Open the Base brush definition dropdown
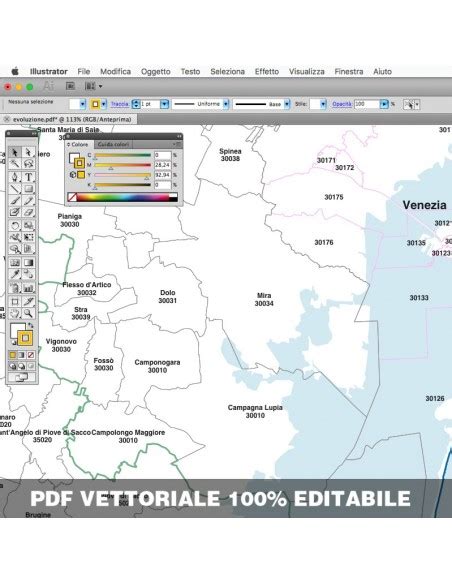 tap(287, 104)
